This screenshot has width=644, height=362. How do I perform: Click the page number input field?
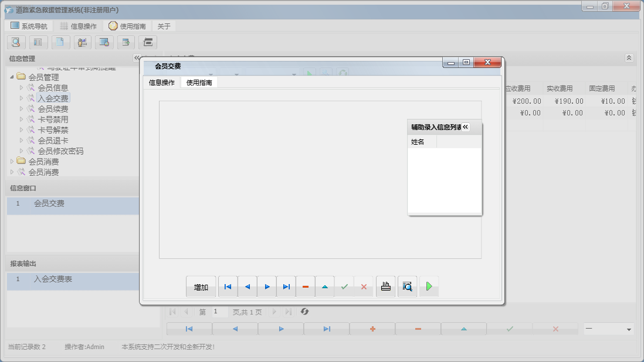click(220, 312)
